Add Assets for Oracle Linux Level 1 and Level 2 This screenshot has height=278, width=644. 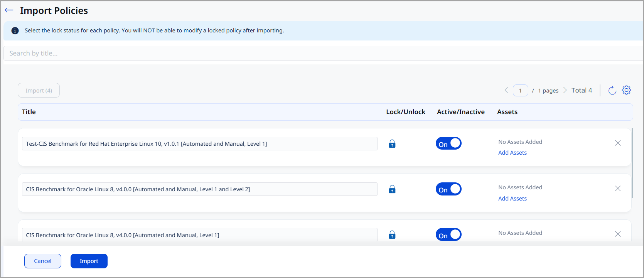tap(513, 199)
